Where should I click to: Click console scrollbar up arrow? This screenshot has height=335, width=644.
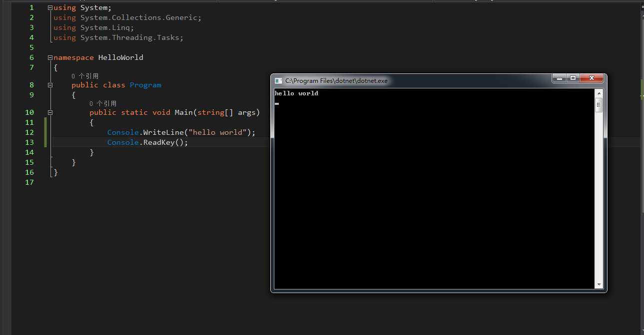point(599,93)
